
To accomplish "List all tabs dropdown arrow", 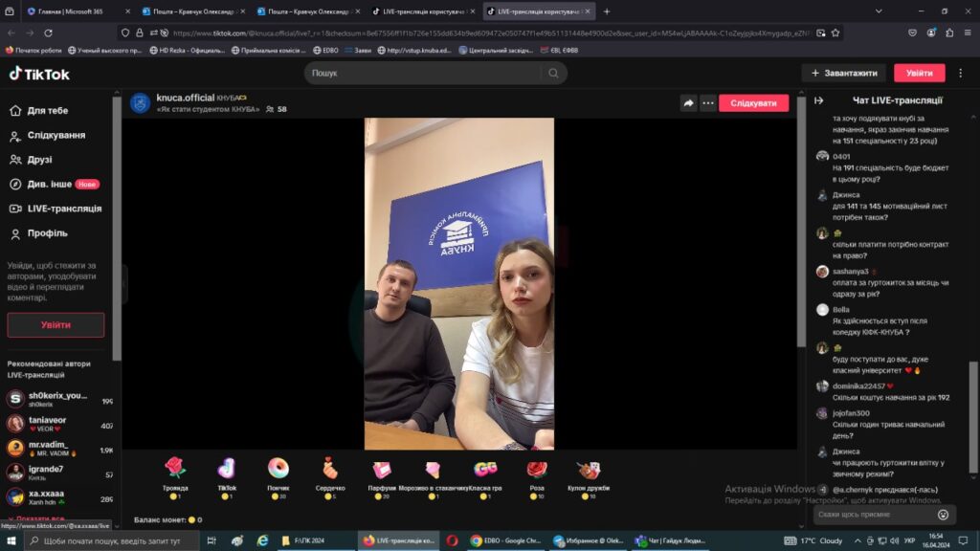I will pyautogui.click(x=879, y=11).
